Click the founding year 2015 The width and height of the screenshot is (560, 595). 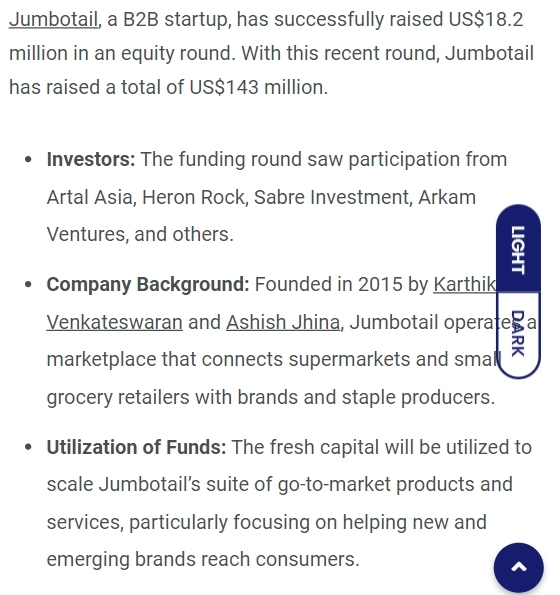(380, 284)
